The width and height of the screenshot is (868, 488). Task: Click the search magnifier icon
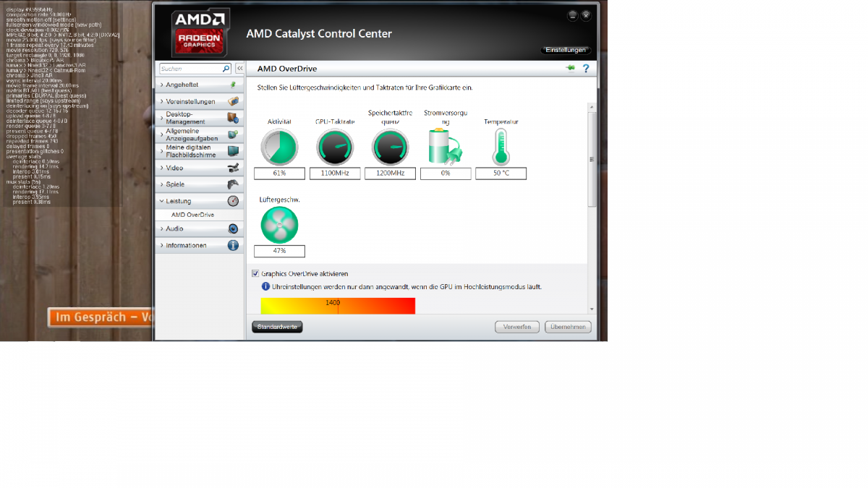[x=226, y=69]
